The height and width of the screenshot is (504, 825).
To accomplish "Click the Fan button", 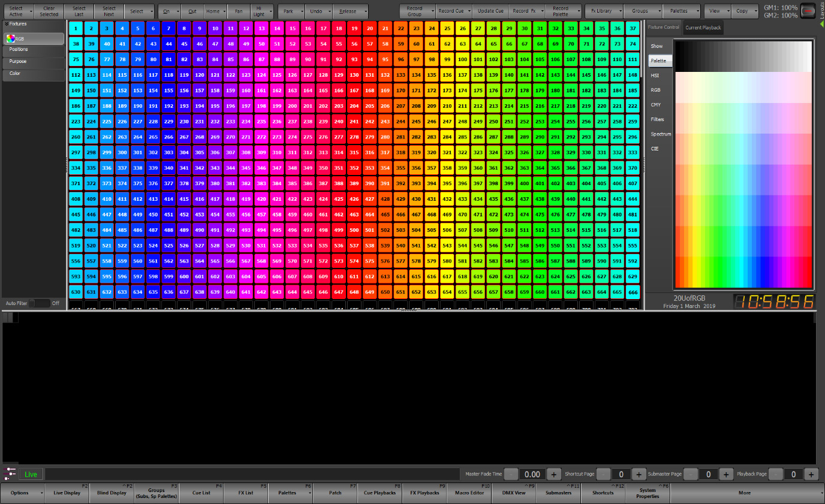I will point(239,11).
